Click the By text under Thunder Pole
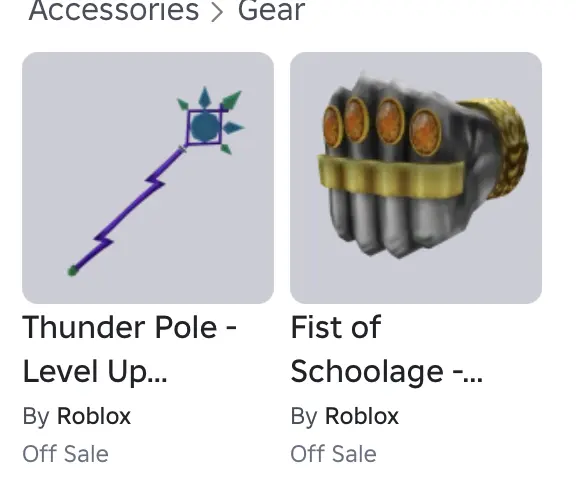576x486 pixels. pyautogui.click(x=36, y=417)
